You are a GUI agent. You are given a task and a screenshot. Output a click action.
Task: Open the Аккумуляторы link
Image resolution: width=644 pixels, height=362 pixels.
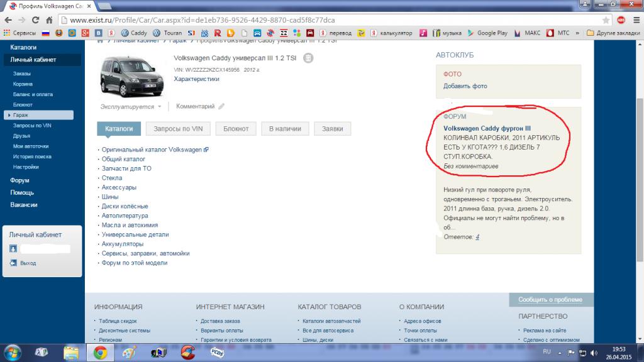(123, 244)
